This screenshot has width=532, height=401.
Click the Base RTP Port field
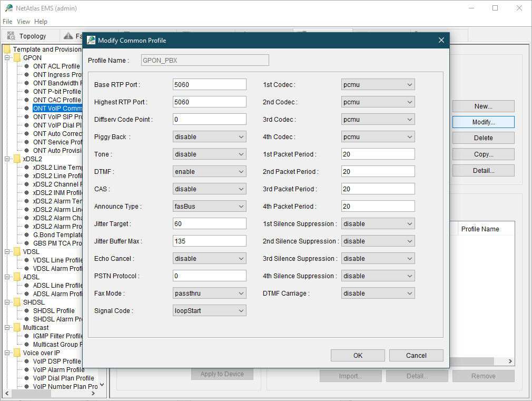click(x=209, y=84)
